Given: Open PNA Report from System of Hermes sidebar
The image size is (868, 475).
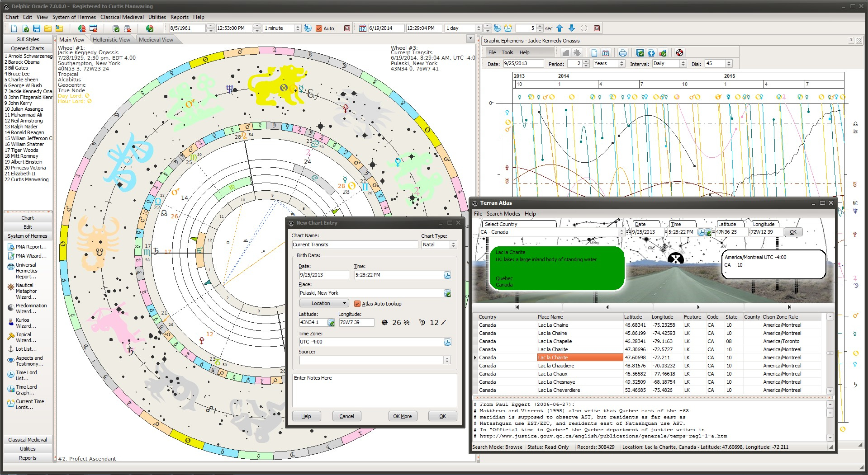Looking at the screenshot, I should tap(27, 247).
